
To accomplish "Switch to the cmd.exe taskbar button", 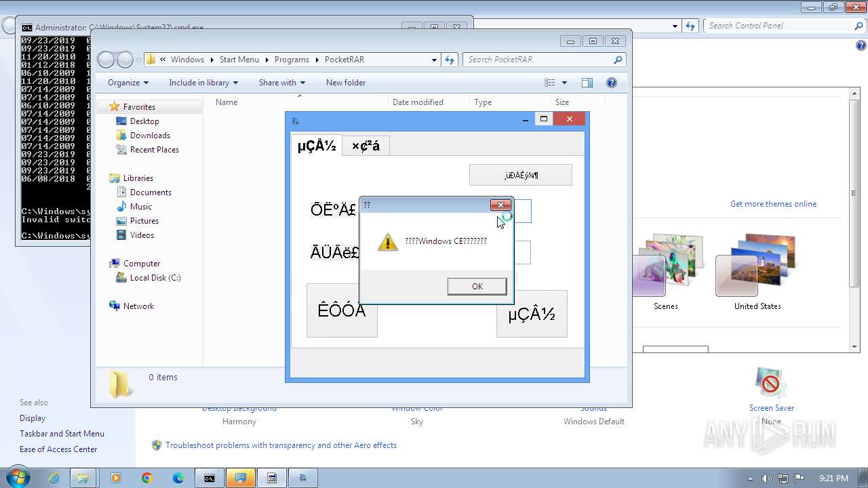I will 210,478.
